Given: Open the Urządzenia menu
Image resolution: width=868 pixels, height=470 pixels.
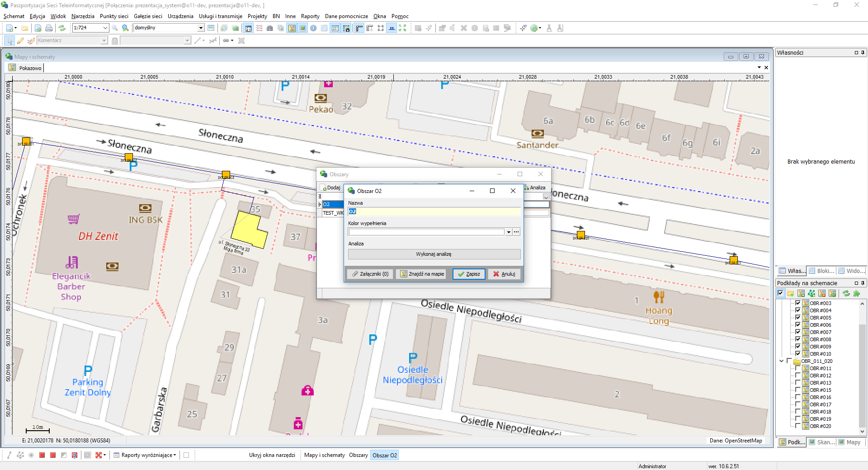Looking at the screenshot, I should [180, 16].
